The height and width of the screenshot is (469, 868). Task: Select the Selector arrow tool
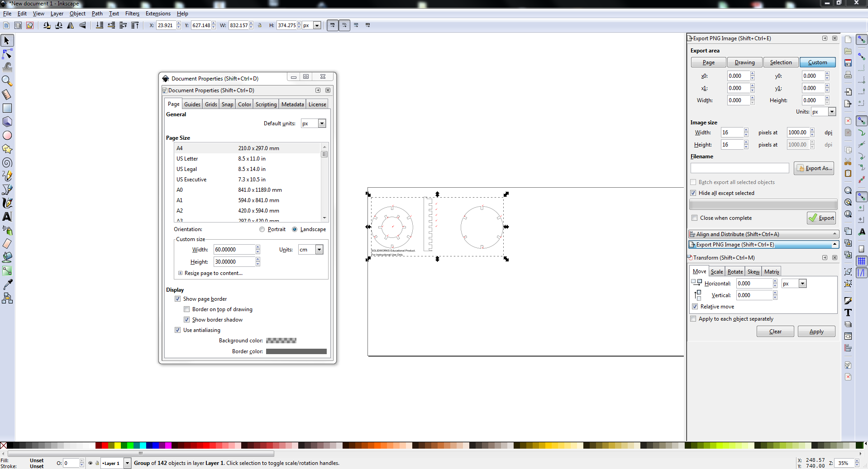(x=7, y=41)
